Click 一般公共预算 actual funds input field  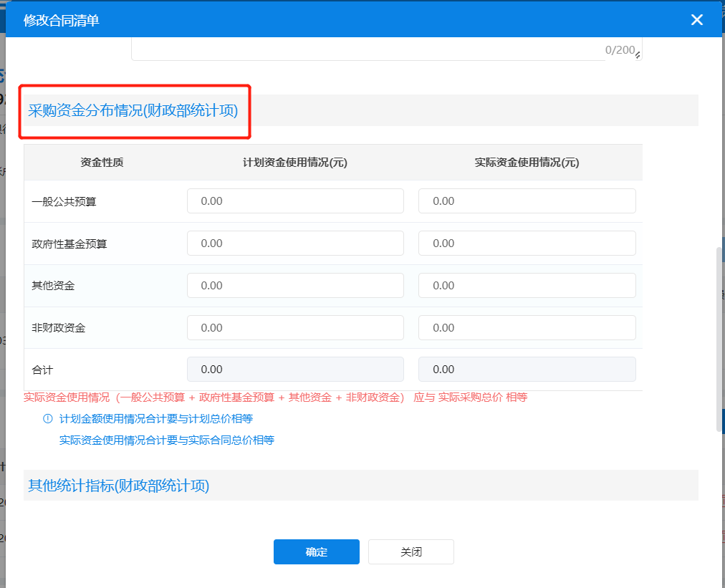(527, 201)
